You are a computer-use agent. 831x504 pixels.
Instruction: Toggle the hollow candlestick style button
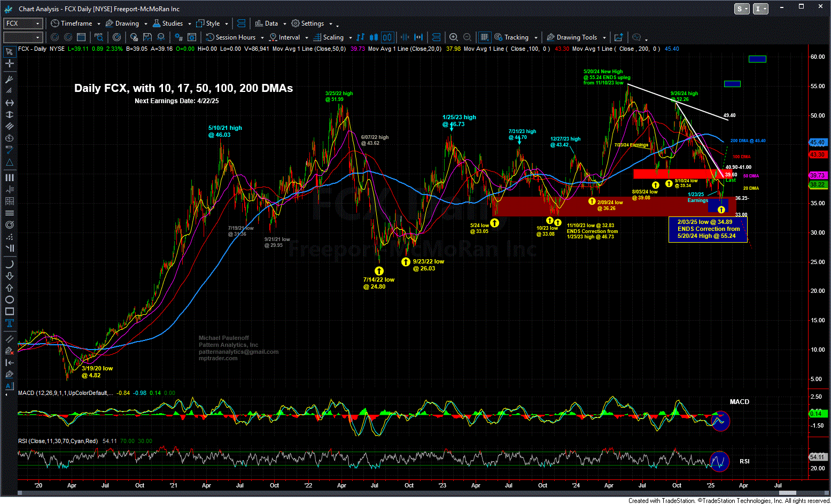click(387, 37)
